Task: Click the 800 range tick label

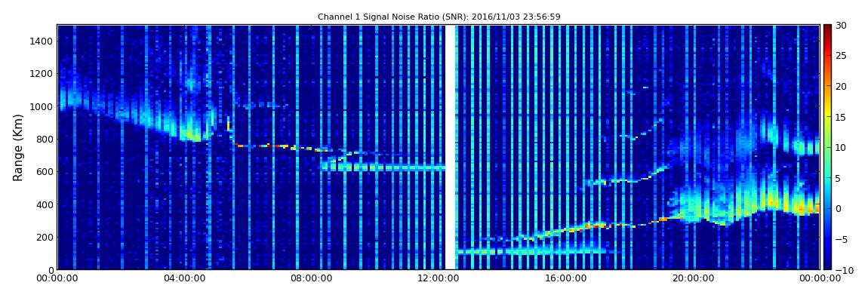Action: point(44,139)
